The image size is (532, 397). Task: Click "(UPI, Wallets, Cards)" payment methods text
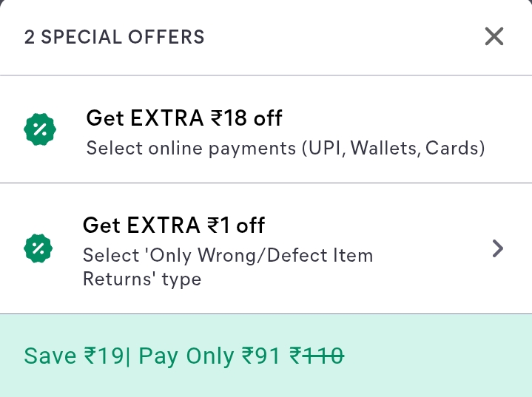[393, 149]
